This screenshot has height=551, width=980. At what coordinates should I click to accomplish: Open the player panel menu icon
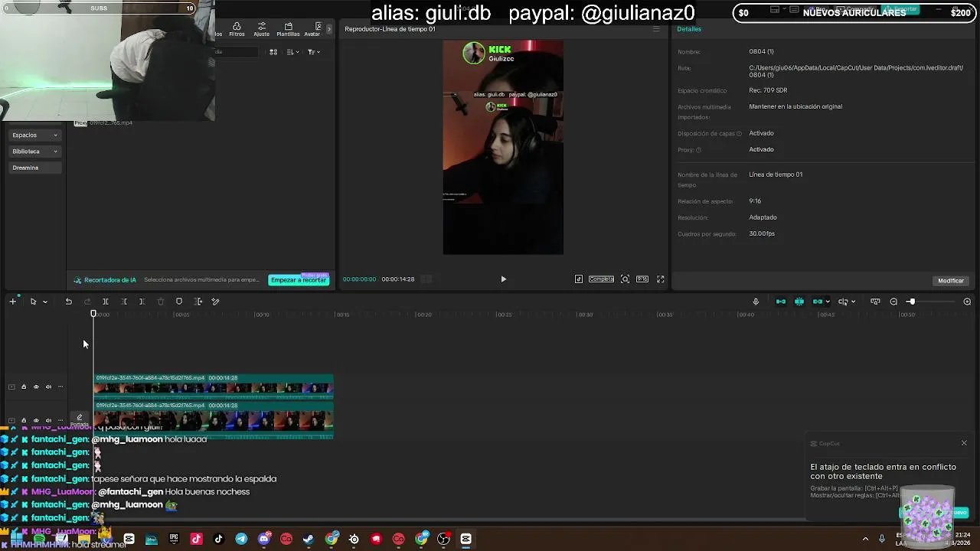click(x=656, y=29)
